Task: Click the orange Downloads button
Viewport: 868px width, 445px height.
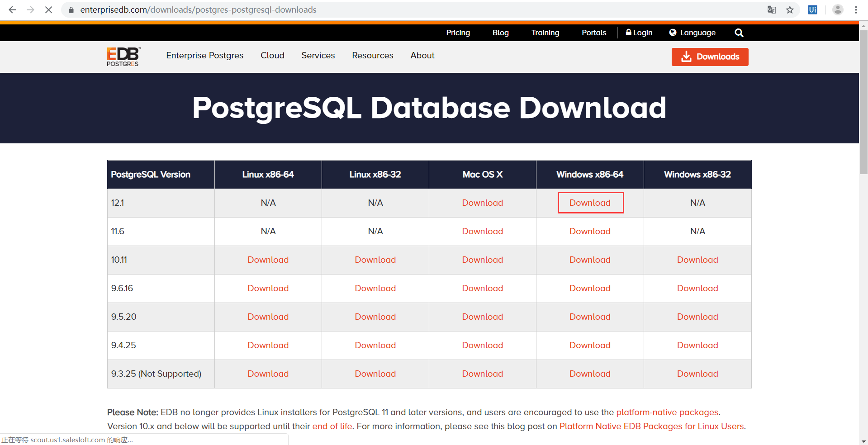Action: [710, 57]
